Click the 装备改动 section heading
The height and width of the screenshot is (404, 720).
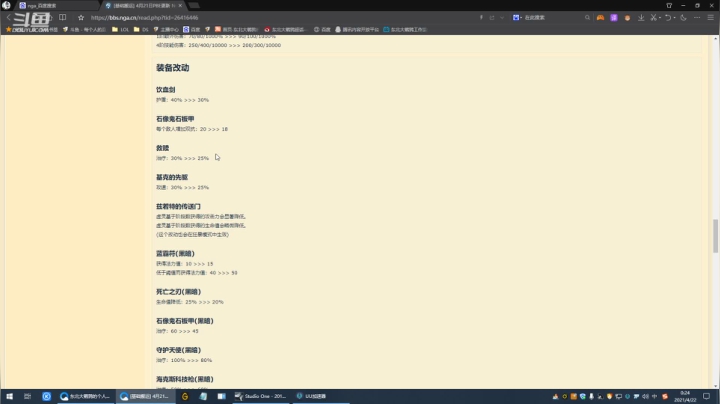click(x=173, y=67)
